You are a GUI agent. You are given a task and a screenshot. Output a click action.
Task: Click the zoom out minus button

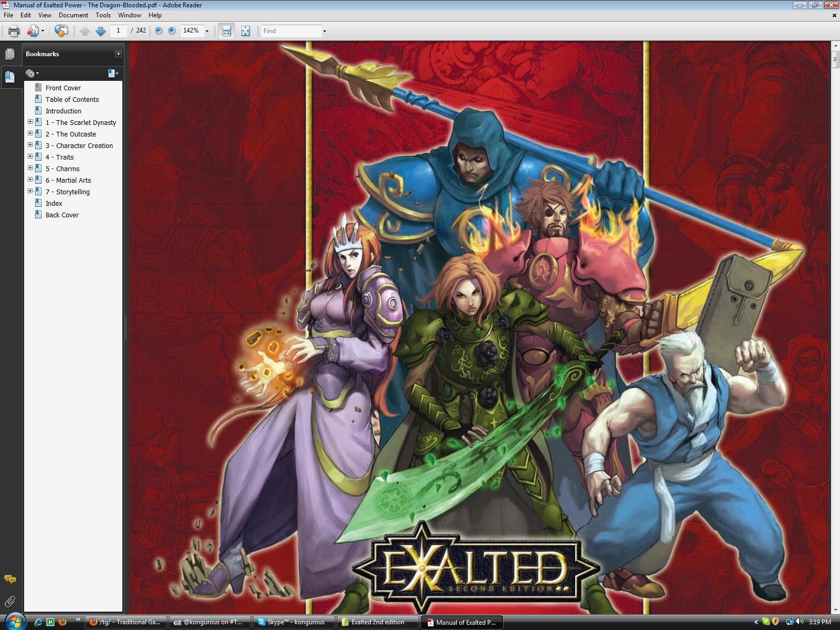[159, 30]
